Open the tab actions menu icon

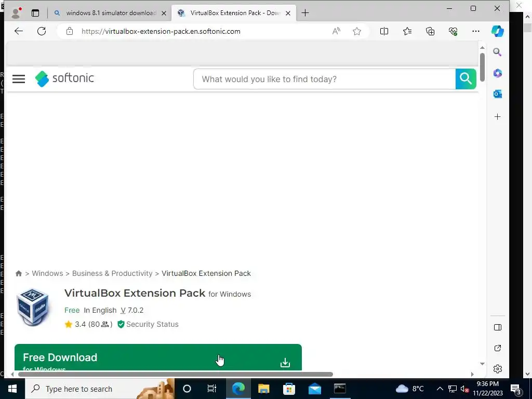pyautogui.click(x=35, y=13)
